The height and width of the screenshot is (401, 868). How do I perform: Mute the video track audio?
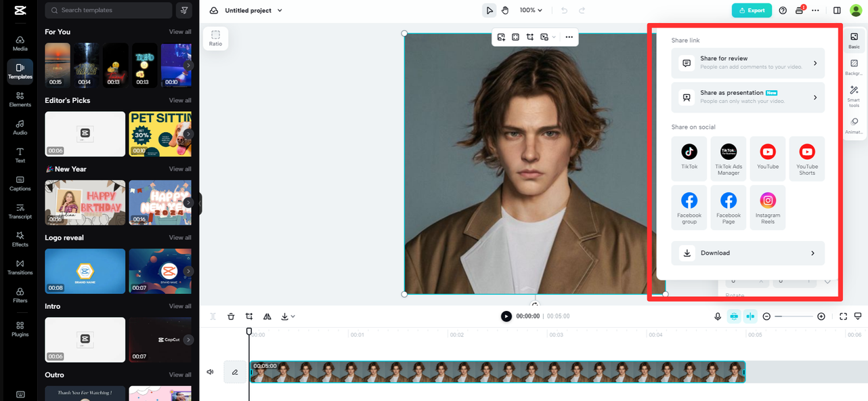click(x=210, y=372)
